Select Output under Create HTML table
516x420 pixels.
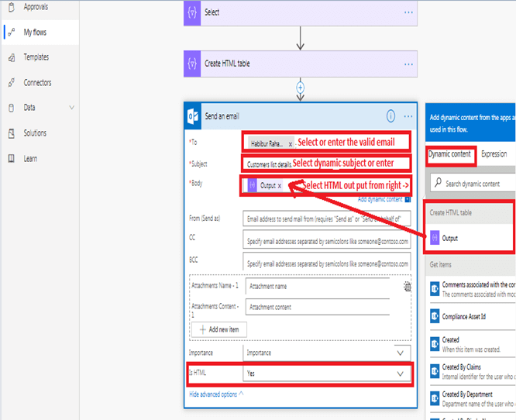[x=471, y=238]
